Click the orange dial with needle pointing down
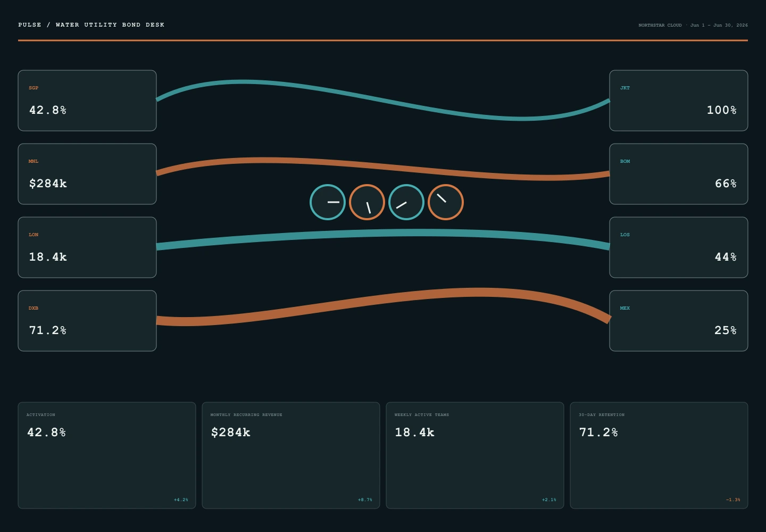 click(x=367, y=202)
